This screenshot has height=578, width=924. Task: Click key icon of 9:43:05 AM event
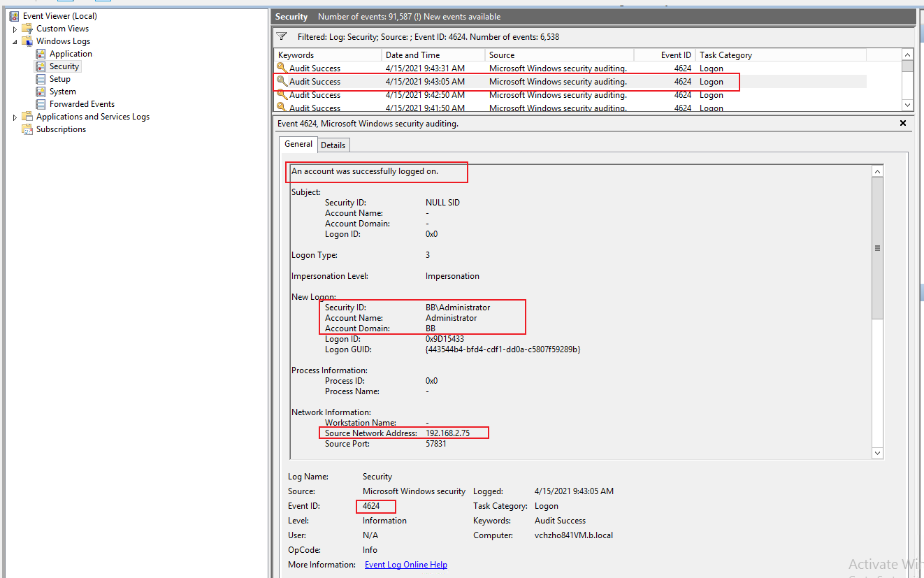point(282,81)
